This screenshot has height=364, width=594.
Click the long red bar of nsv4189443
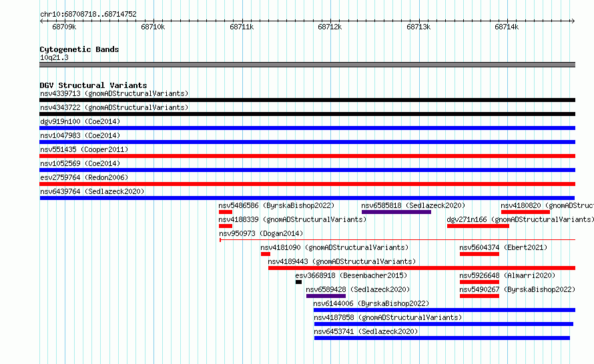[422, 268]
